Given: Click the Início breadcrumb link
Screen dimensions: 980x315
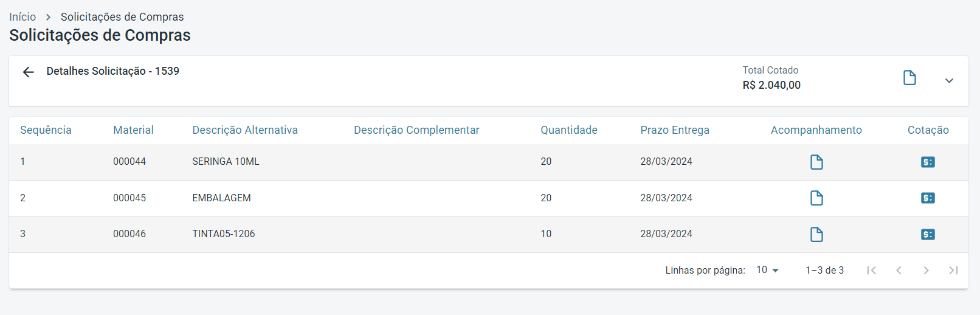Looking at the screenshot, I should point(22,17).
